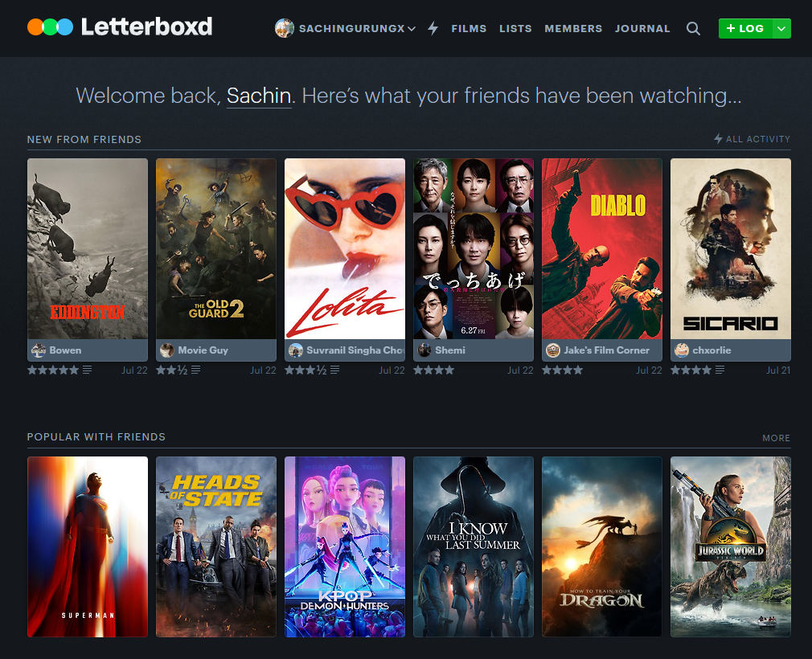The image size is (812, 659).
Task: Click Movie Guy's two-and-half star rating
Action: click(x=171, y=370)
